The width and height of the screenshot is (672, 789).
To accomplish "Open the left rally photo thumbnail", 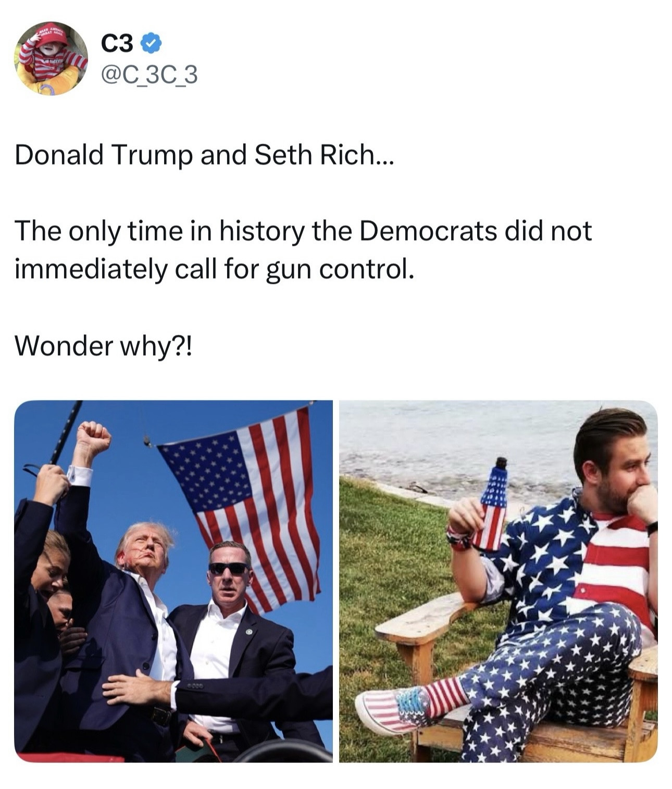I will coord(173,581).
